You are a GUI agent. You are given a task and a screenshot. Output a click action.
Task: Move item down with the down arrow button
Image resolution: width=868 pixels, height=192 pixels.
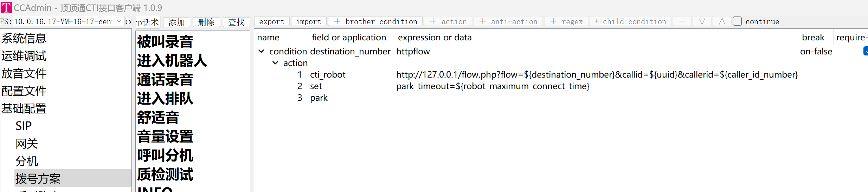(702, 21)
